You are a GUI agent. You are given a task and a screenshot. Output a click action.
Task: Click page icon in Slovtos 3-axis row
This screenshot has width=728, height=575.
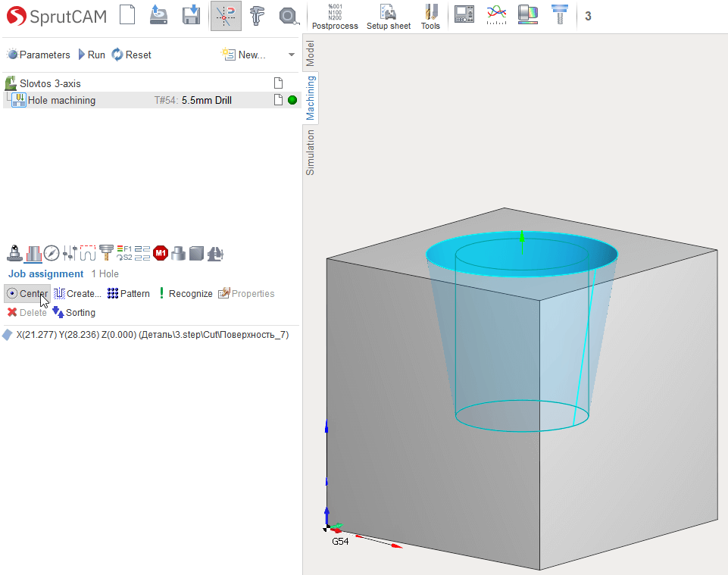pos(279,83)
